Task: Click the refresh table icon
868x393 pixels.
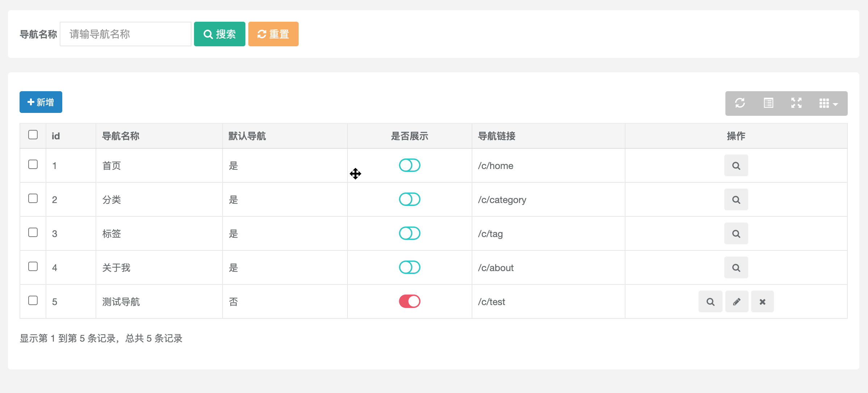Action: pos(740,103)
